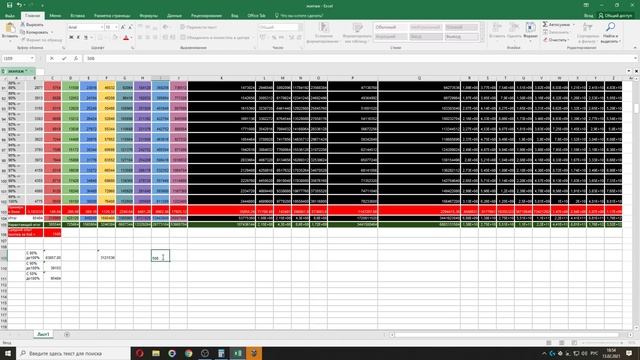
Task: Open the File (Файл) tab
Action: click(x=10, y=16)
